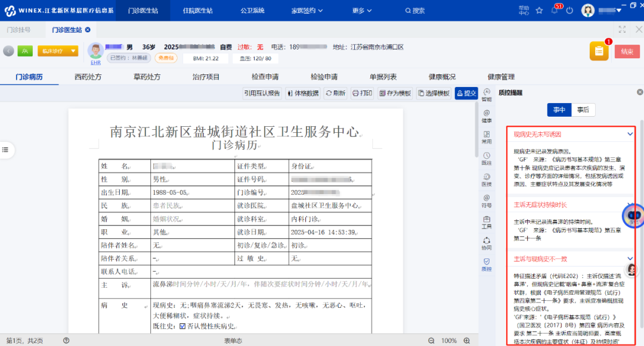Zoom in with the plus magnifier
Image resolution: width=644 pixels, height=346 pixels.
tap(467, 341)
